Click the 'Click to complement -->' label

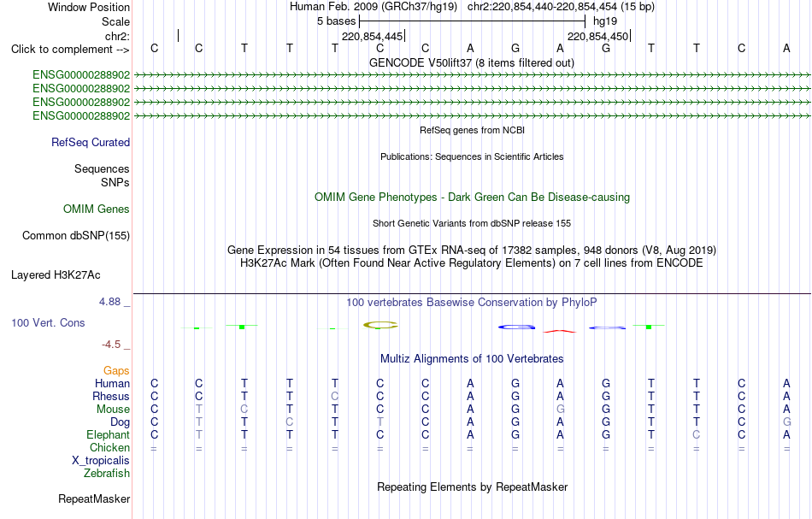[x=70, y=50]
